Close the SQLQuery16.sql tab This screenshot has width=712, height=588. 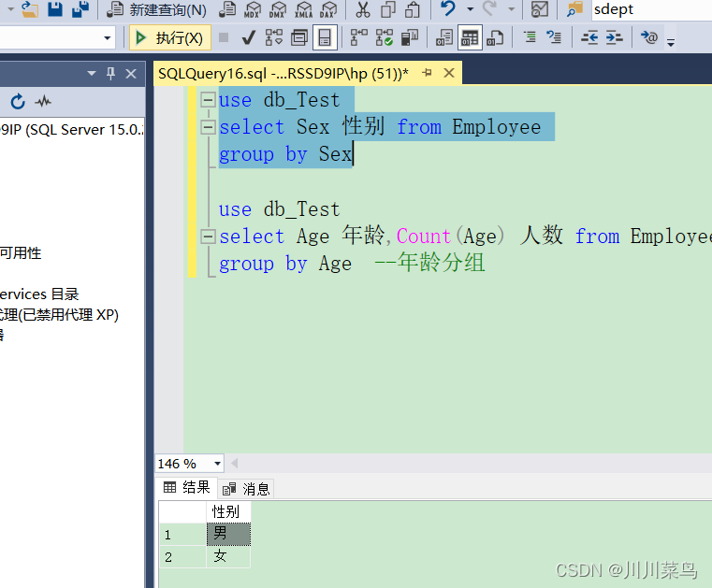pyautogui.click(x=449, y=73)
